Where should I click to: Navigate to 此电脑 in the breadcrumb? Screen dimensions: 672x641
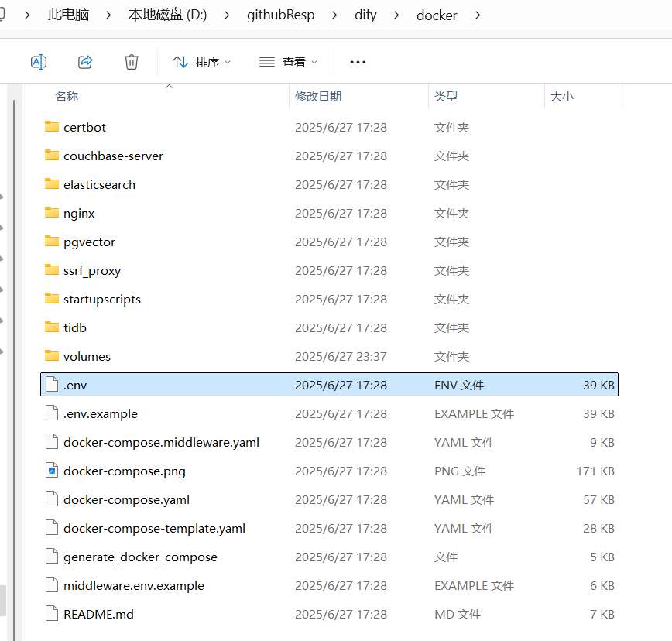click(x=67, y=15)
